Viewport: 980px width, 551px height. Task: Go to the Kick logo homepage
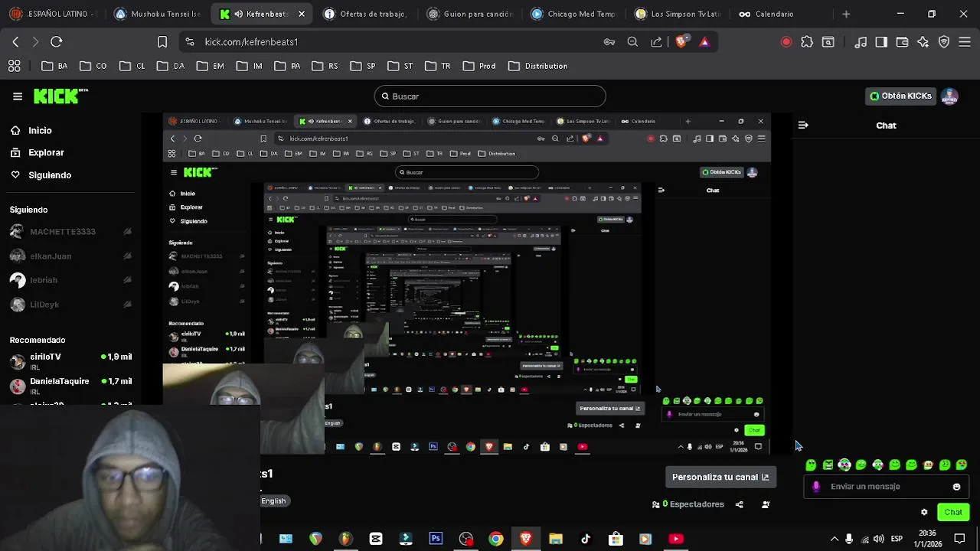(x=60, y=96)
